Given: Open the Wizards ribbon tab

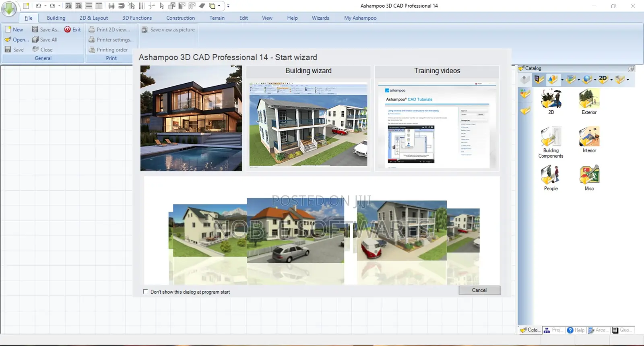Looking at the screenshot, I should pyautogui.click(x=320, y=18).
